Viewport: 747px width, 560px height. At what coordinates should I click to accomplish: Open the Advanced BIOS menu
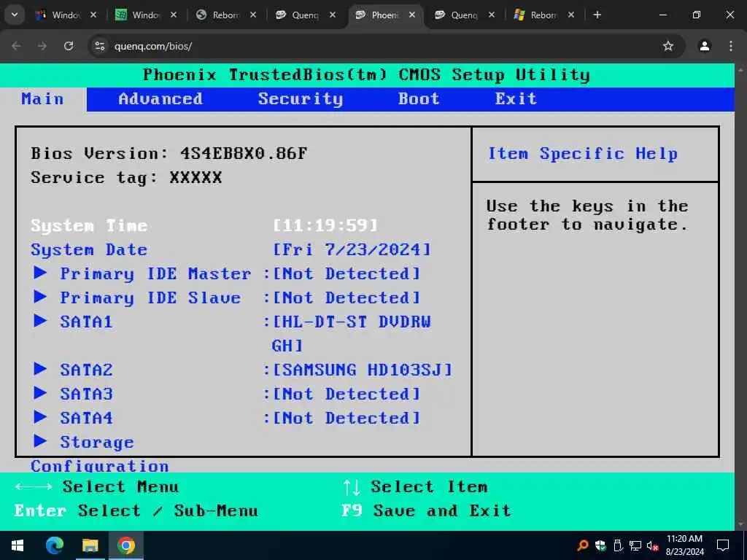click(x=160, y=99)
